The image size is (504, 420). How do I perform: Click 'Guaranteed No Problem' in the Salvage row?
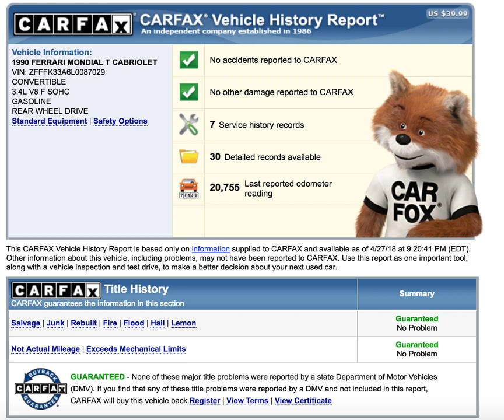point(417,323)
